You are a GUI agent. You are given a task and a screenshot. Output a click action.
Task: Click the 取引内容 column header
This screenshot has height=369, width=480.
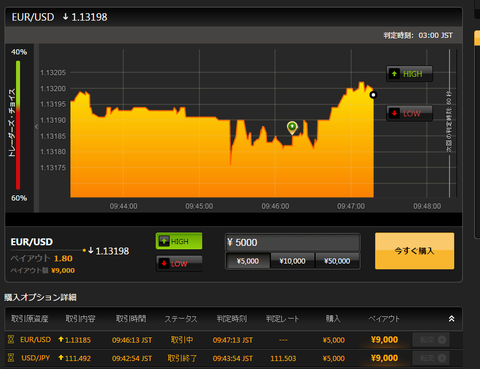coord(80,319)
